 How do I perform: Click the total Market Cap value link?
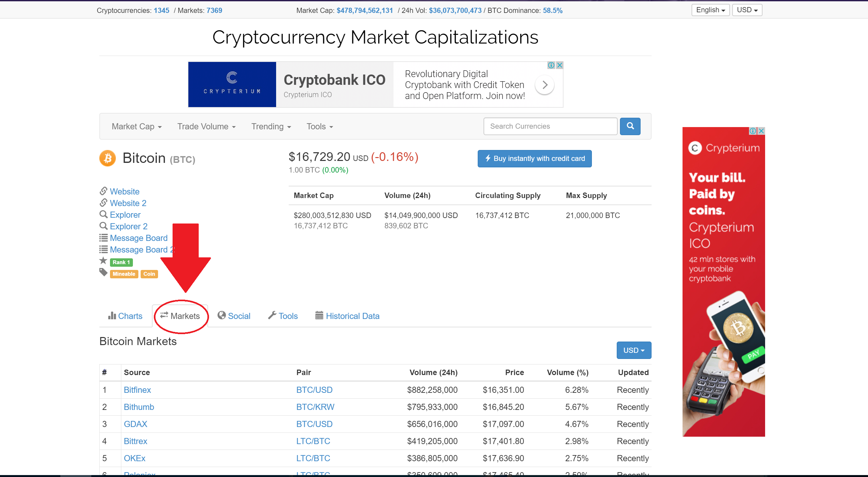tap(365, 10)
